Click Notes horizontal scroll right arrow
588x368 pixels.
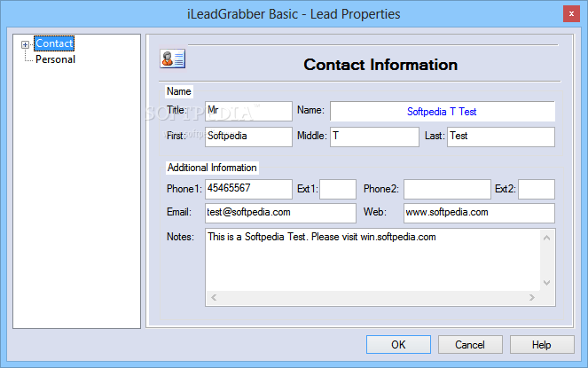pos(532,297)
